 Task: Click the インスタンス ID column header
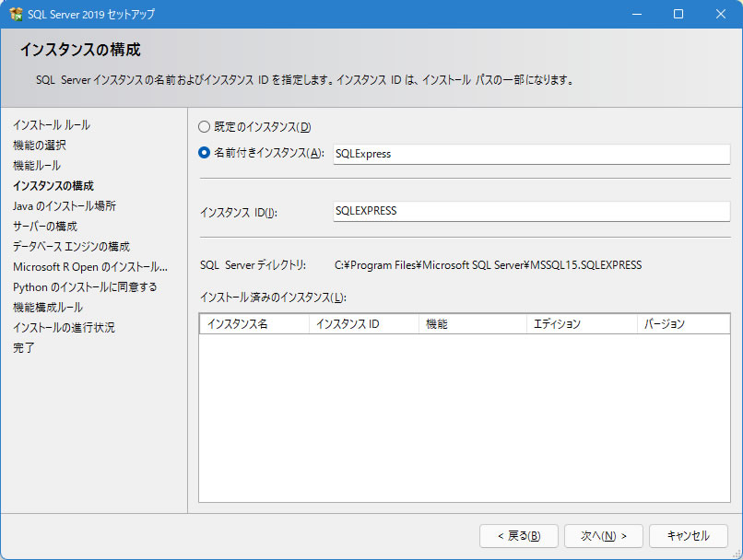363,324
